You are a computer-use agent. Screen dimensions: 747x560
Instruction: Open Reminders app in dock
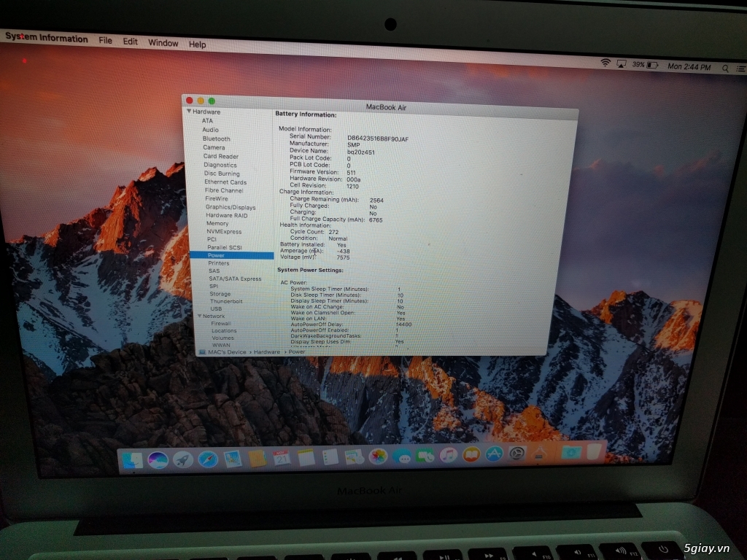[330, 456]
